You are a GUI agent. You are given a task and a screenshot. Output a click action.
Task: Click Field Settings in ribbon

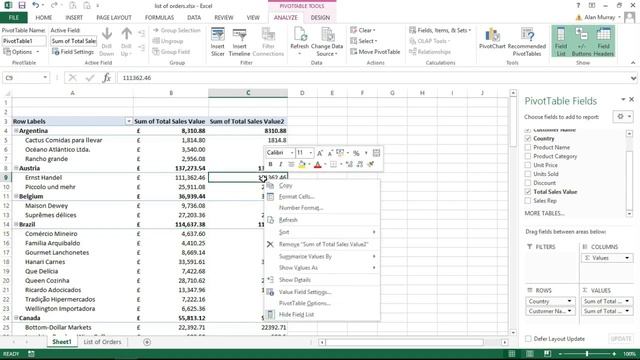click(73, 52)
